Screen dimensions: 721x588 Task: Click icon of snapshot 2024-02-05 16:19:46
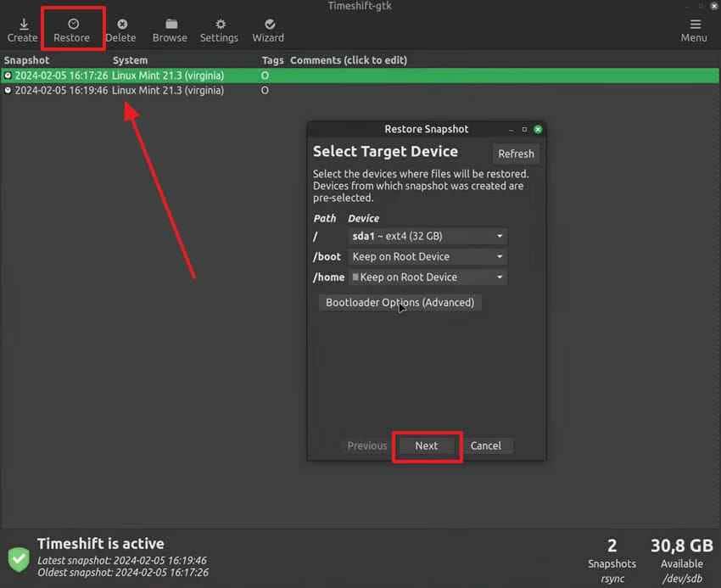pos(8,90)
